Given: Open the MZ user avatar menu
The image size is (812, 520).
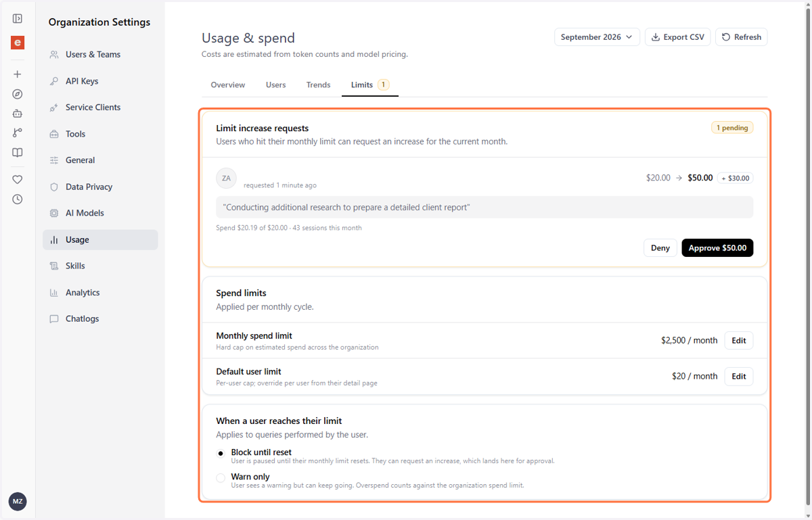Looking at the screenshot, I should [x=18, y=502].
